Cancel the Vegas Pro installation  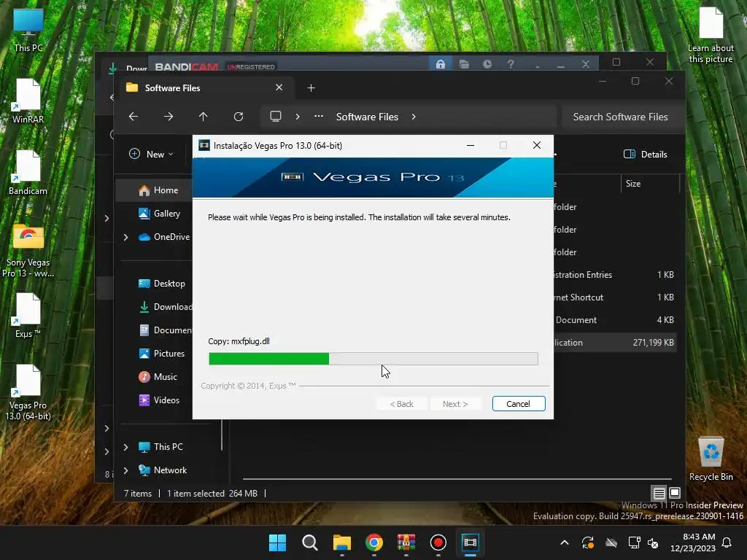(x=519, y=404)
